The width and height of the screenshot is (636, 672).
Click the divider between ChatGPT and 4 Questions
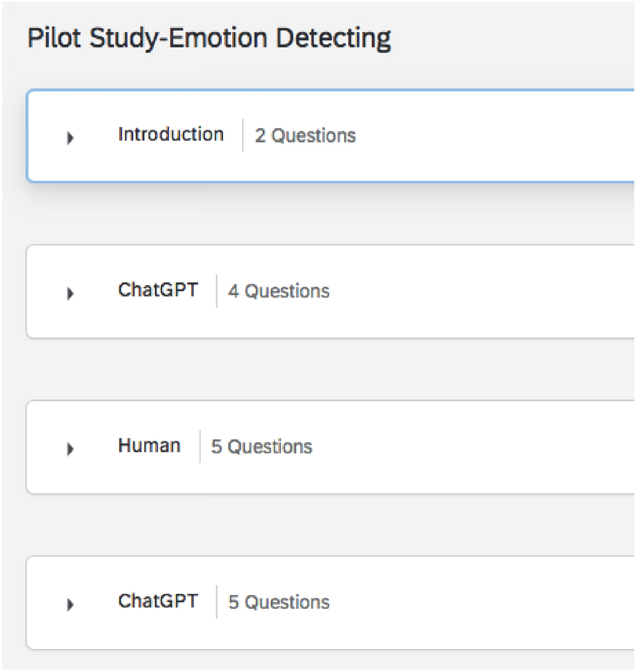coord(216,291)
